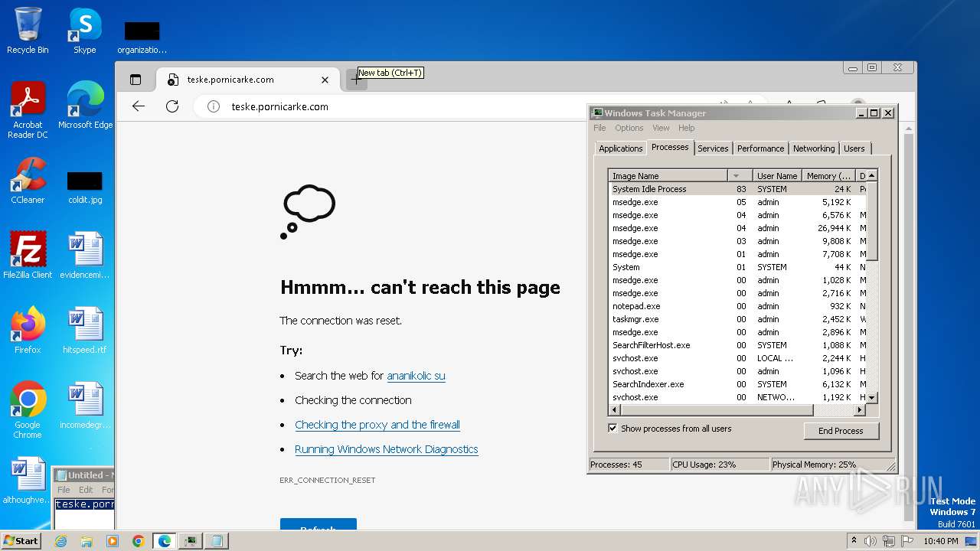The height and width of the screenshot is (551, 980).
Task: Sort processes by User Name column
Action: pos(777,176)
